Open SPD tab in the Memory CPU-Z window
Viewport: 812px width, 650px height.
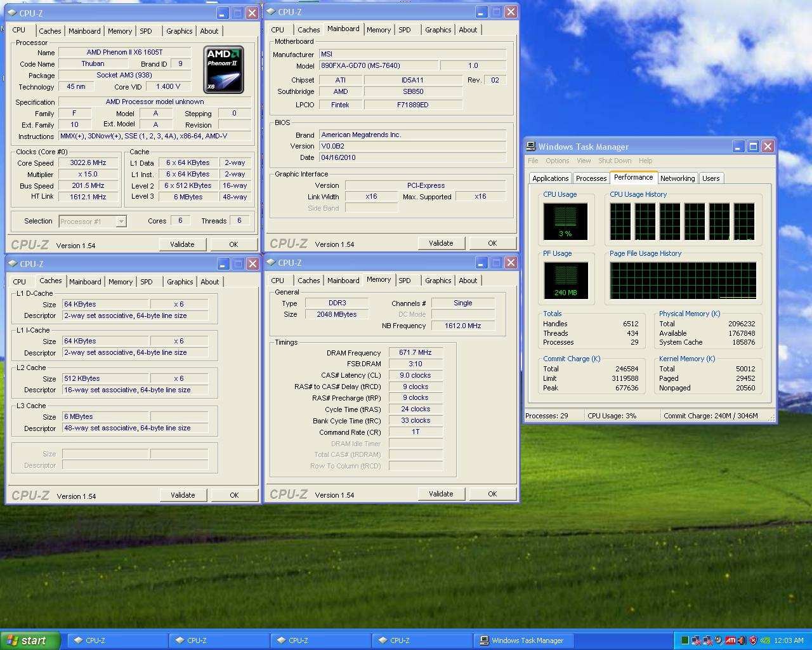coord(405,280)
